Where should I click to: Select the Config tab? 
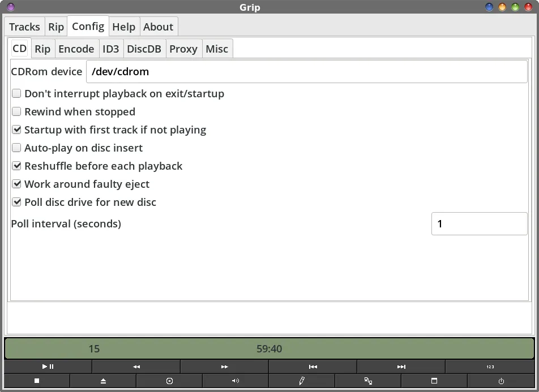(88, 26)
